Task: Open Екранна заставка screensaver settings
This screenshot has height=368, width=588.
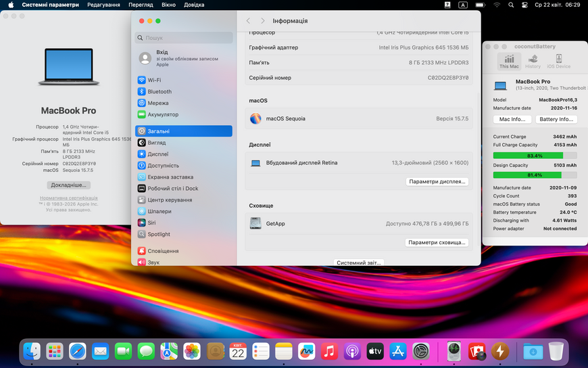Action: click(x=184, y=177)
